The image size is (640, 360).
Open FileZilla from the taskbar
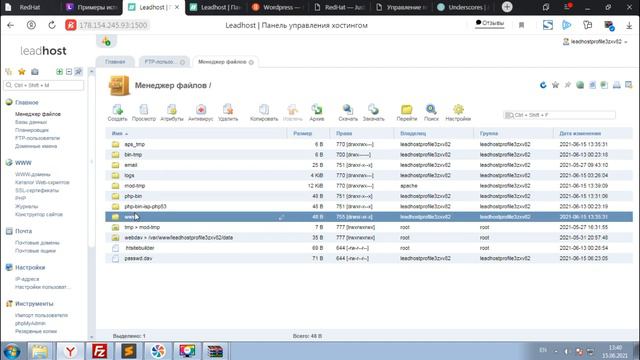tap(99, 351)
